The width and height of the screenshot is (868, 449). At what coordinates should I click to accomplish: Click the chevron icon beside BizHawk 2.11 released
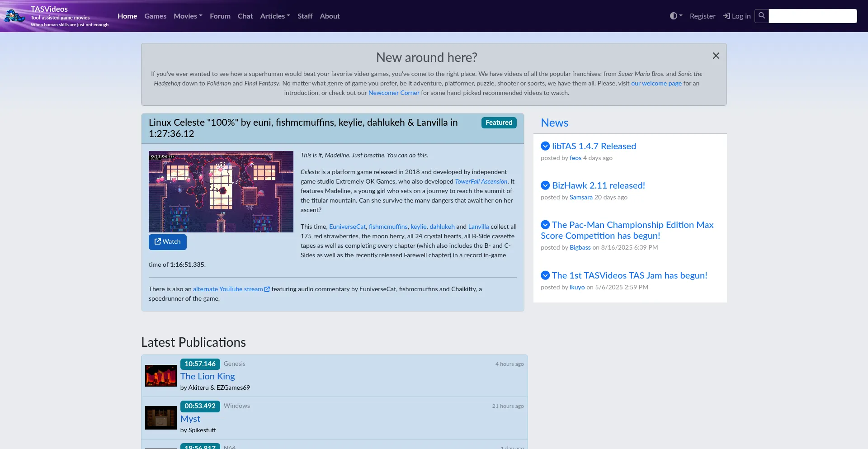545,185
